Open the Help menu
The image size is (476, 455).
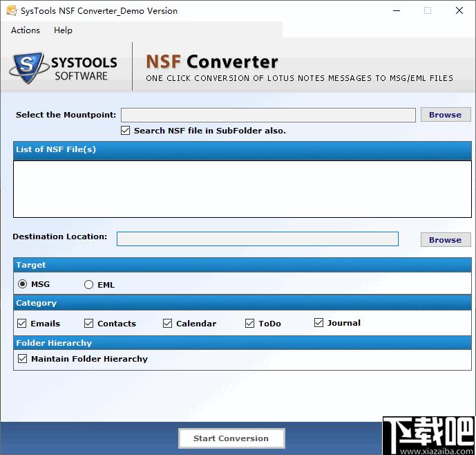coord(63,30)
